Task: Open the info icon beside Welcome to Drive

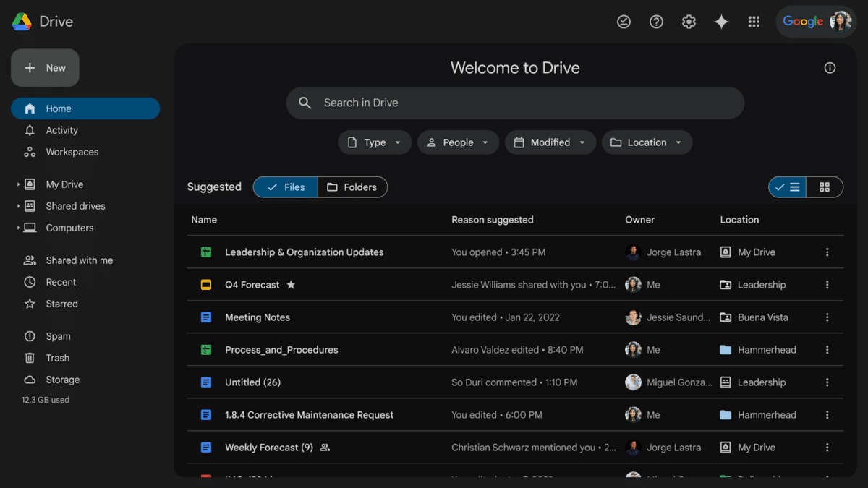Action: [829, 67]
